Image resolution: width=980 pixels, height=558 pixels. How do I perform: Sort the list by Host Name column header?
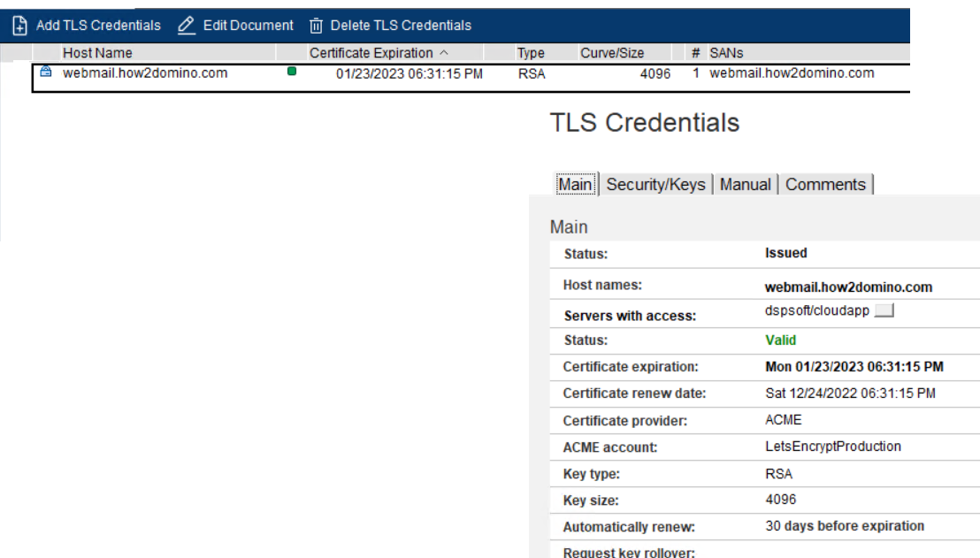(97, 53)
